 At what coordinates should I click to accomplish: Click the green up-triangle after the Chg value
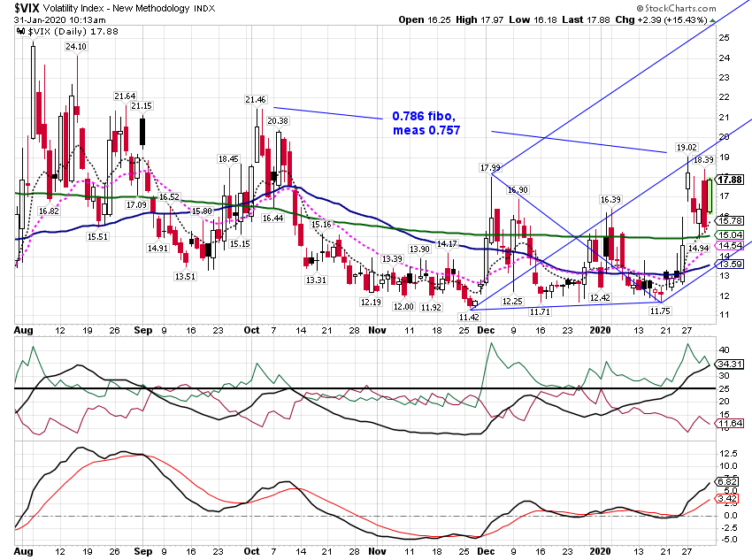[713, 20]
